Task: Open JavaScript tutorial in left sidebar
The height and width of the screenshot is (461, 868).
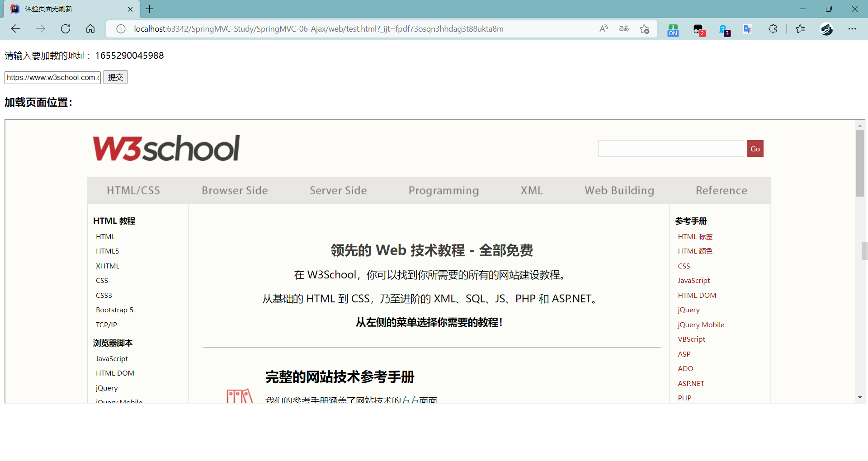Action: click(x=112, y=358)
